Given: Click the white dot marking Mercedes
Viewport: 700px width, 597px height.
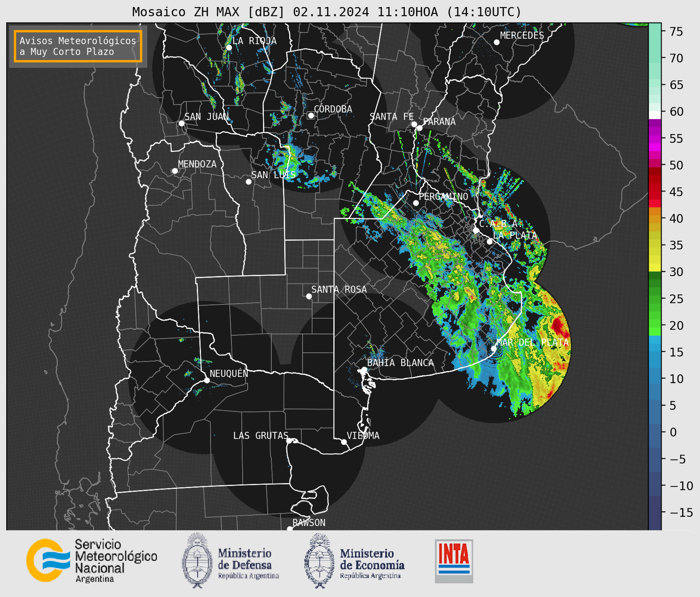Looking at the screenshot, I should point(497,42).
